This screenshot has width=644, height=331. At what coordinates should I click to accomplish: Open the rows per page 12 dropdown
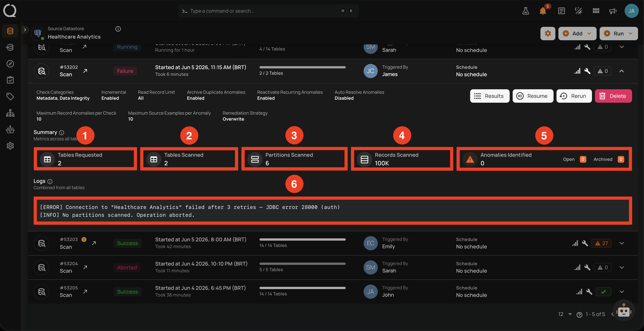pos(565,314)
